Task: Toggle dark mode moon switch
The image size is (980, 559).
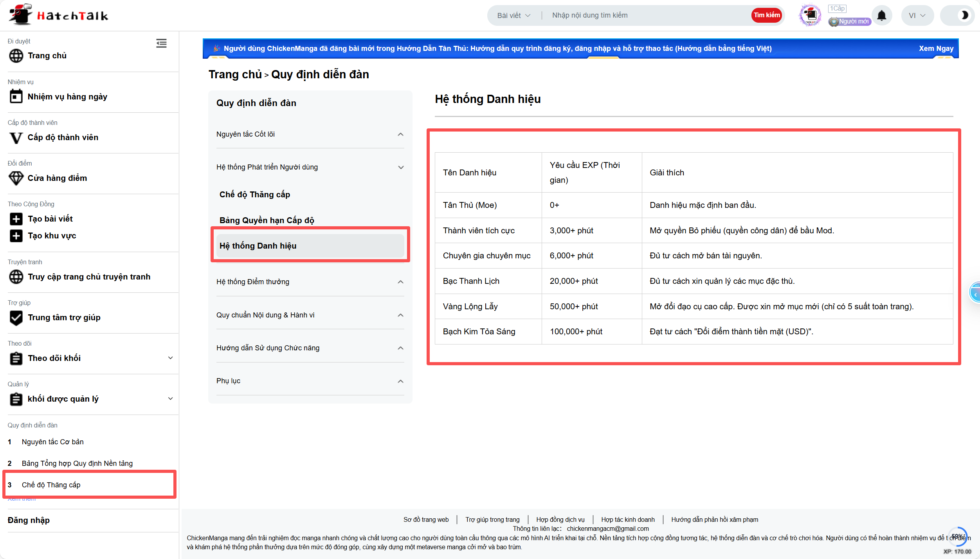Action: pos(964,15)
